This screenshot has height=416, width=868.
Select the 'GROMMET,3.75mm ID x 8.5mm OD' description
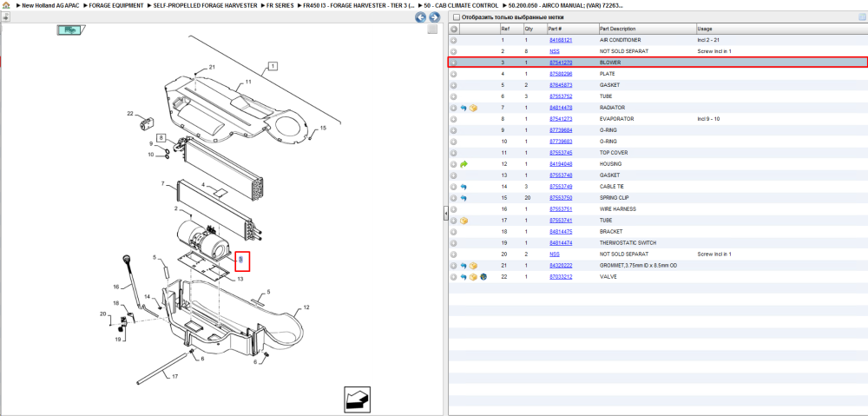pos(638,266)
